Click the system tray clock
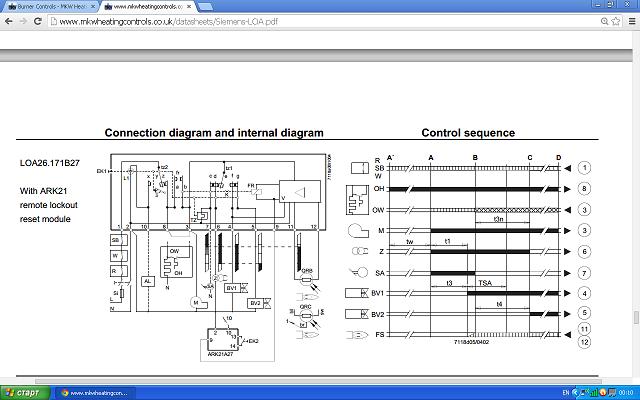The height and width of the screenshot is (400, 640). pyautogui.click(x=625, y=392)
